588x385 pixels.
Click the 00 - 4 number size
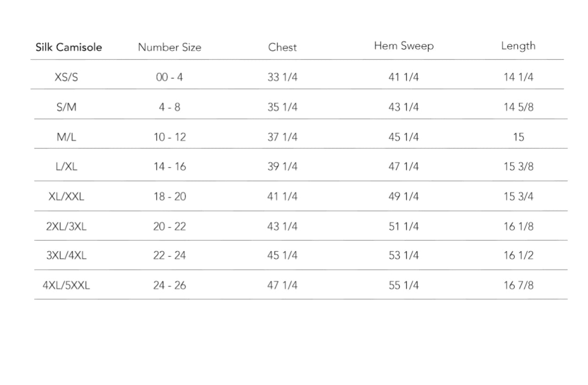tap(169, 77)
